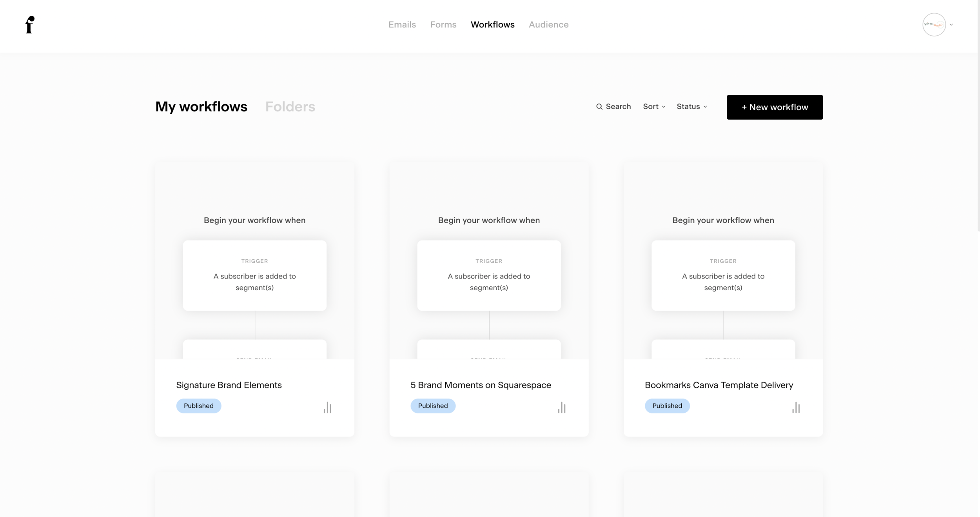
Task: View stats icon for Bookmarks Canva Template
Action: [x=796, y=408]
